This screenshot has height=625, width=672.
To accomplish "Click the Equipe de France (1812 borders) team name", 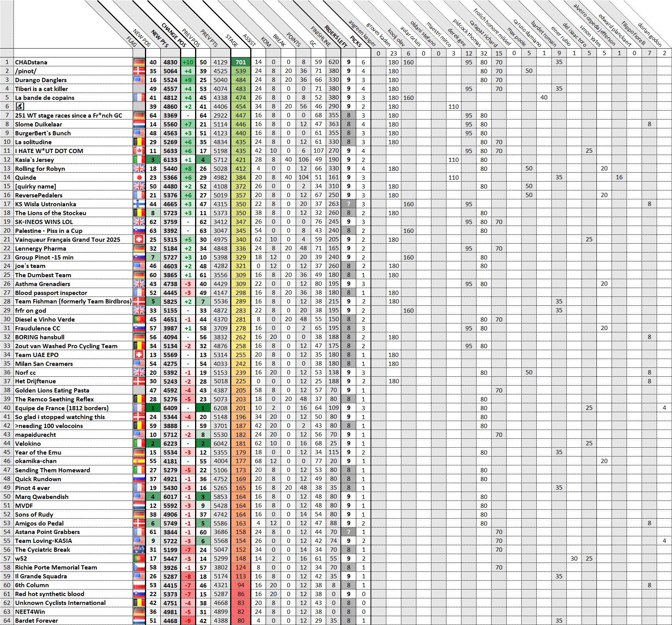I will tap(62, 408).
